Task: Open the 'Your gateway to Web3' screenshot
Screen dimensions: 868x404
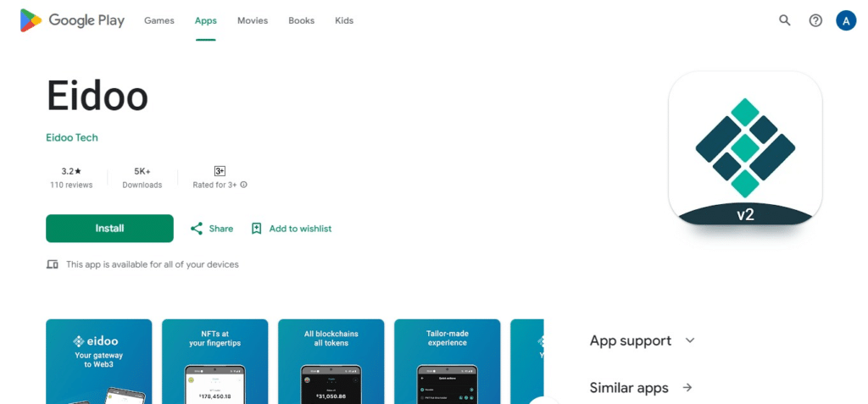Action: [x=98, y=362]
